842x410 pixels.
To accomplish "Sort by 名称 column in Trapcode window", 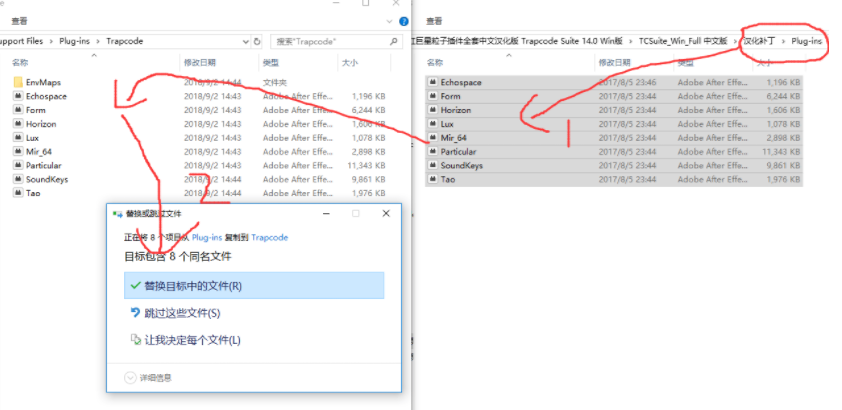I will point(20,63).
